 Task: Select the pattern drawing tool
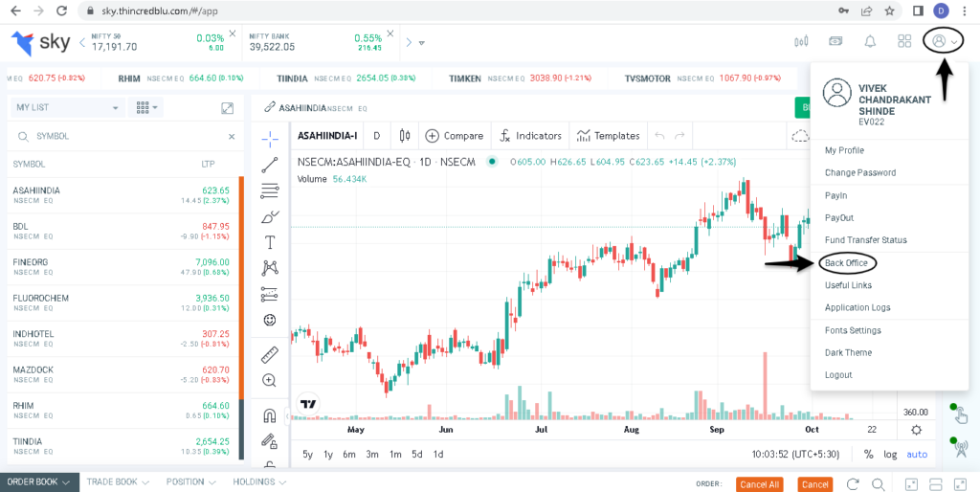coord(270,268)
